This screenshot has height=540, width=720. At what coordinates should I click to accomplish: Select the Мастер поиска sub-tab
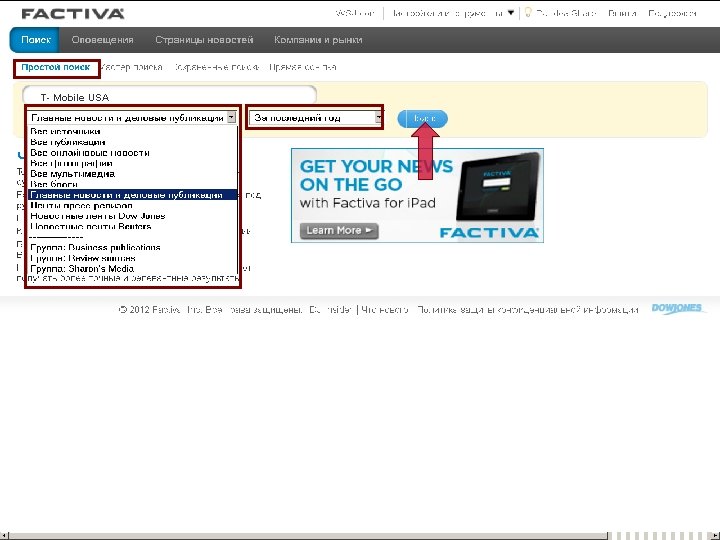pyautogui.click(x=131, y=67)
